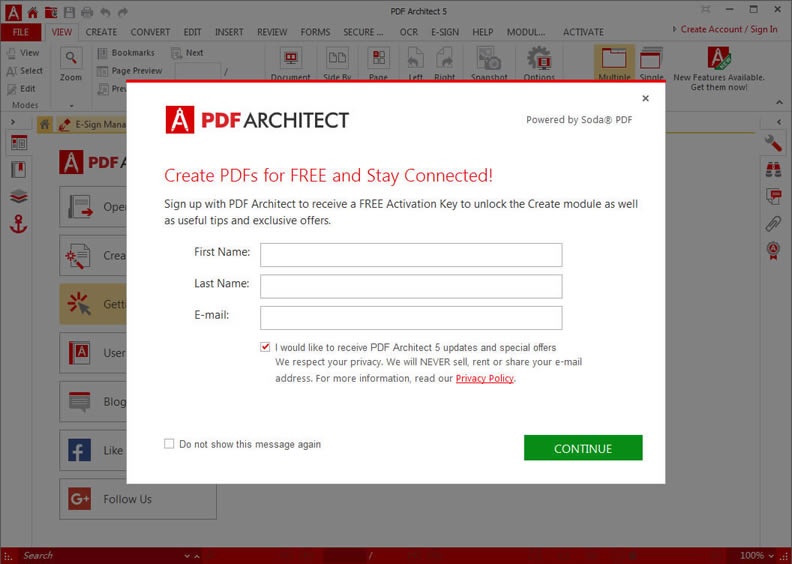
Task: Switch to the E-SIGN tab
Action: (444, 32)
